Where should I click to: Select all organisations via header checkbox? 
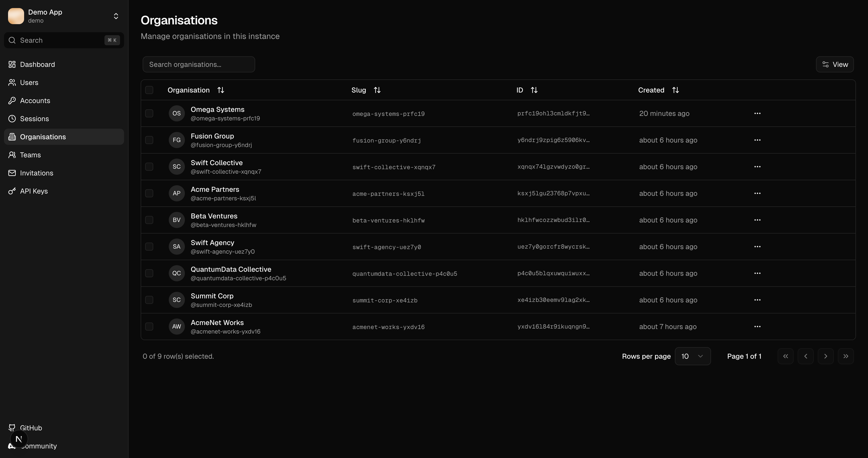click(x=149, y=90)
